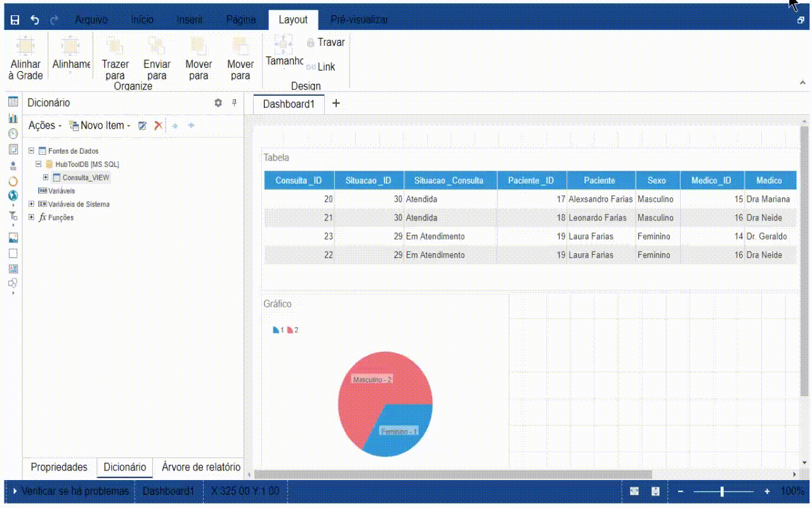Select the Panel element in toolbox
This screenshot has height=508, width=812.
coord(13,253)
